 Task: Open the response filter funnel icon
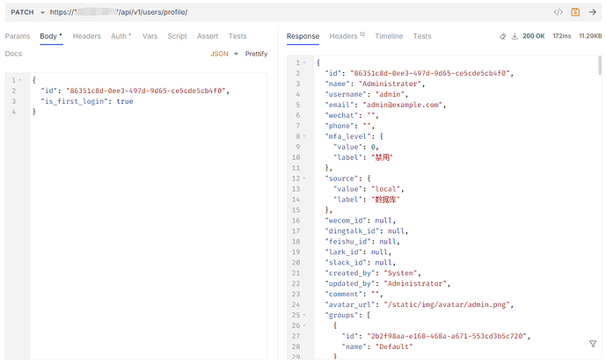coord(593,344)
